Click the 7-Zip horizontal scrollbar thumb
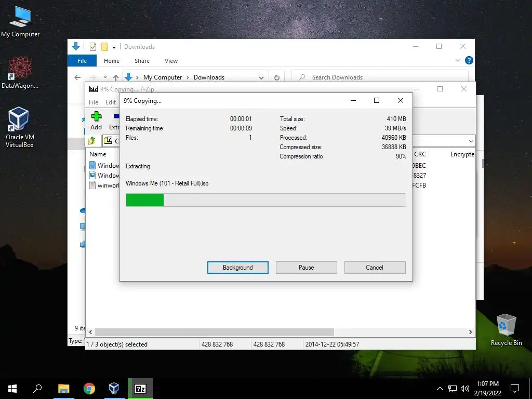Viewport: 532px width, 399px height. [x=214, y=332]
